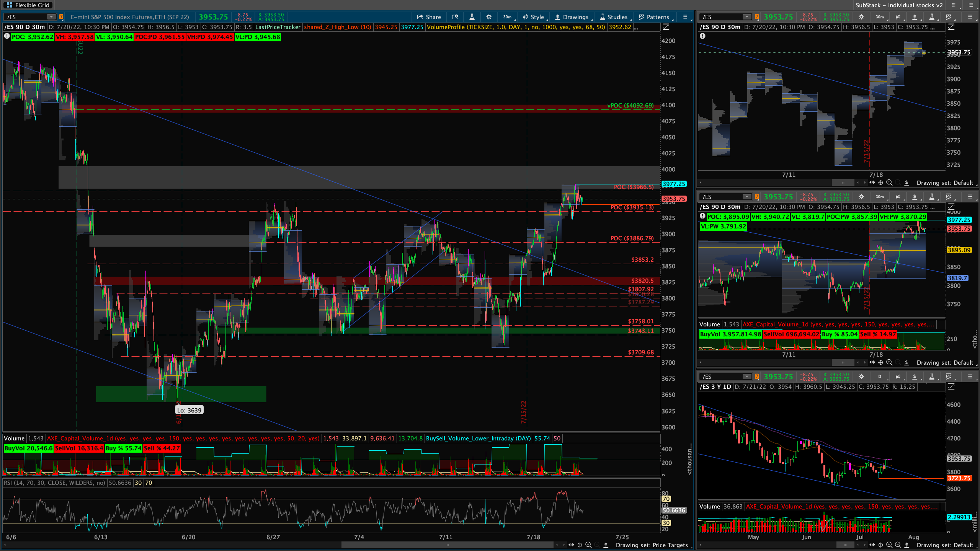This screenshot has height=551, width=980.
Task: Open Edit Studies flask icon beside gear
Action: [x=472, y=17]
